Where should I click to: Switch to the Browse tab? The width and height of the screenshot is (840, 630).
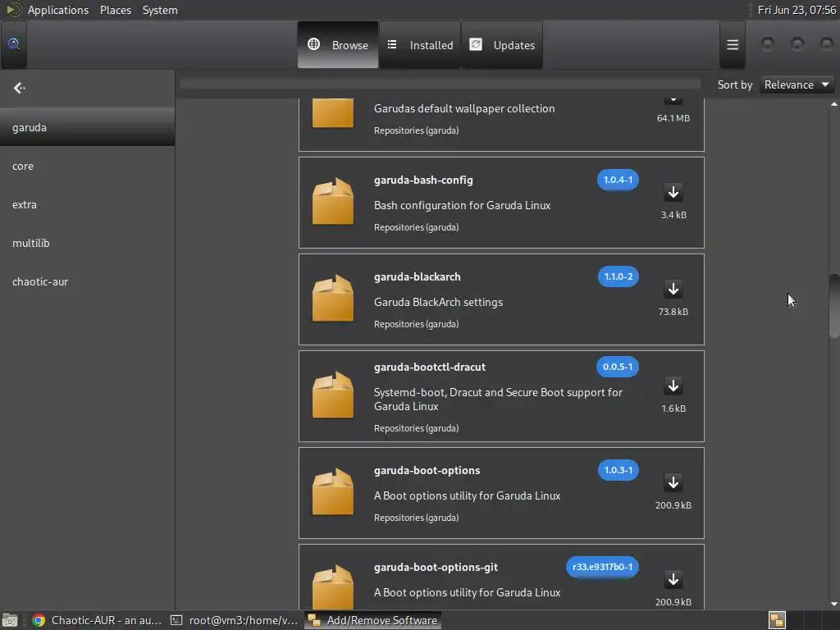click(338, 45)
